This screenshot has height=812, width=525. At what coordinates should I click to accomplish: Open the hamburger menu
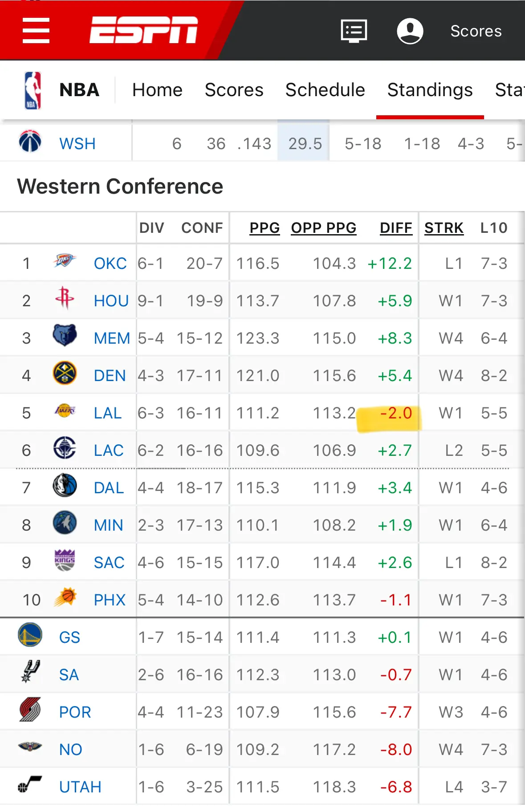click(36, 31)
